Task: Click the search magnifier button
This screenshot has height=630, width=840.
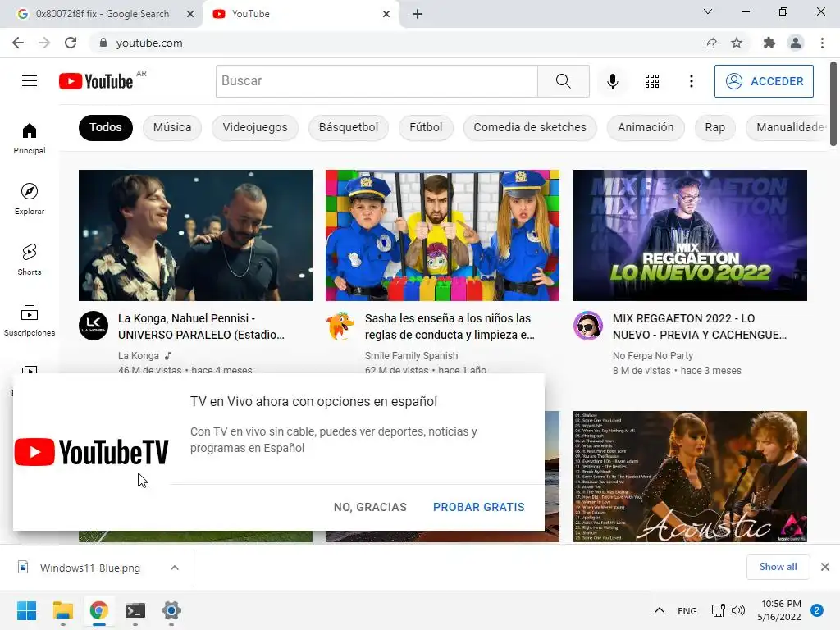Action: [x=563, y=81]
